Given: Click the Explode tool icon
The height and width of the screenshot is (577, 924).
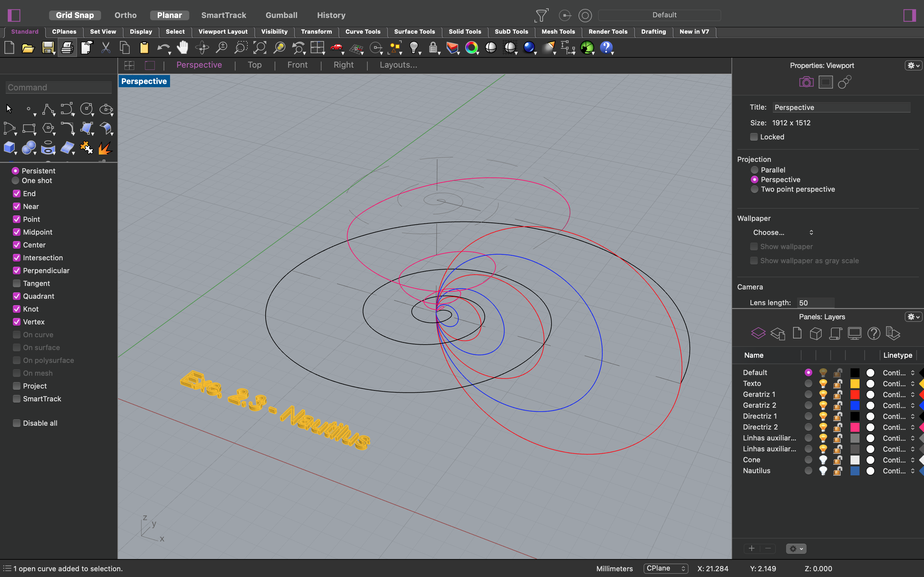Looking at the screenshot, I should tap(105, 148).
